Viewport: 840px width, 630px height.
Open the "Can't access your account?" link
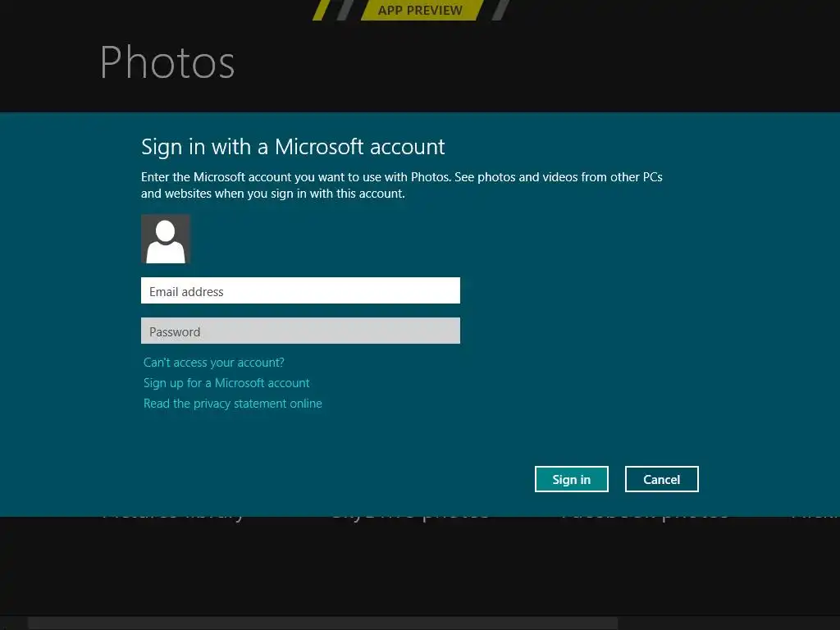coord(214,363)
